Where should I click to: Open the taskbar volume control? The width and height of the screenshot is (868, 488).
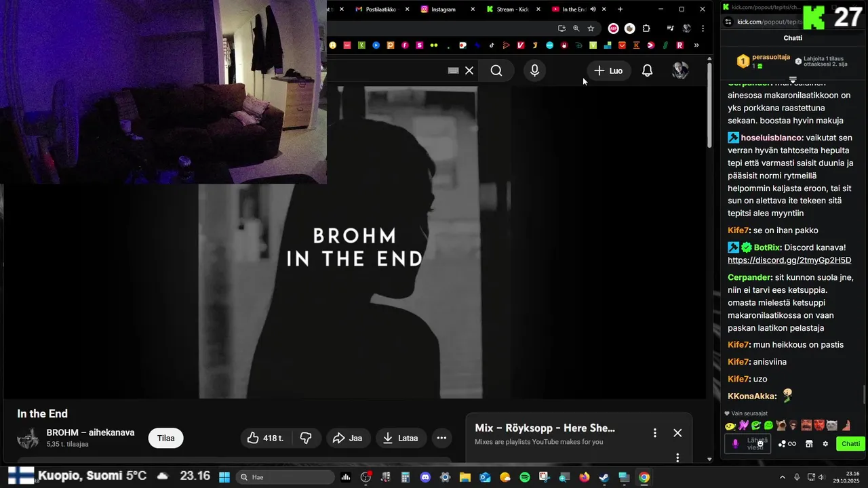[821, 477]
